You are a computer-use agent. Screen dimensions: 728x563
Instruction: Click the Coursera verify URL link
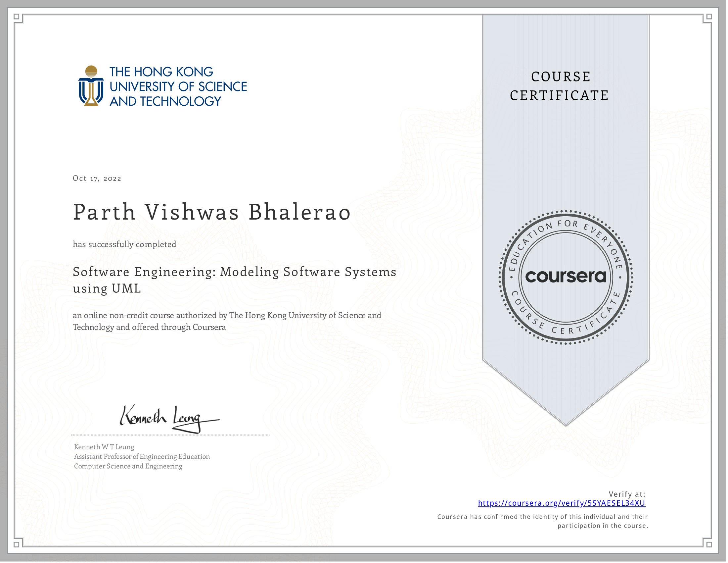pyautogui.click(x=562, y=503)
